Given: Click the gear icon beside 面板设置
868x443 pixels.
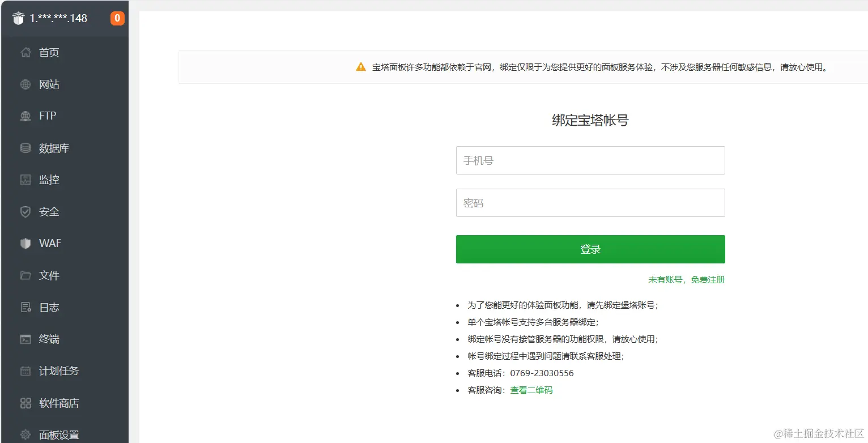Looking at the screenshot, I should pyautogui.click(x=25, y=435).
